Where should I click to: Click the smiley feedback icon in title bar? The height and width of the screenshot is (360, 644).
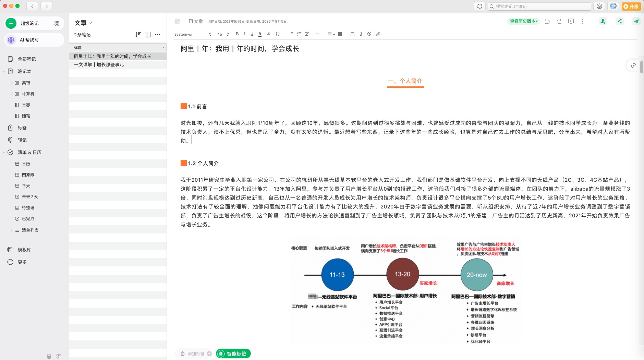[x=599, y=6]
